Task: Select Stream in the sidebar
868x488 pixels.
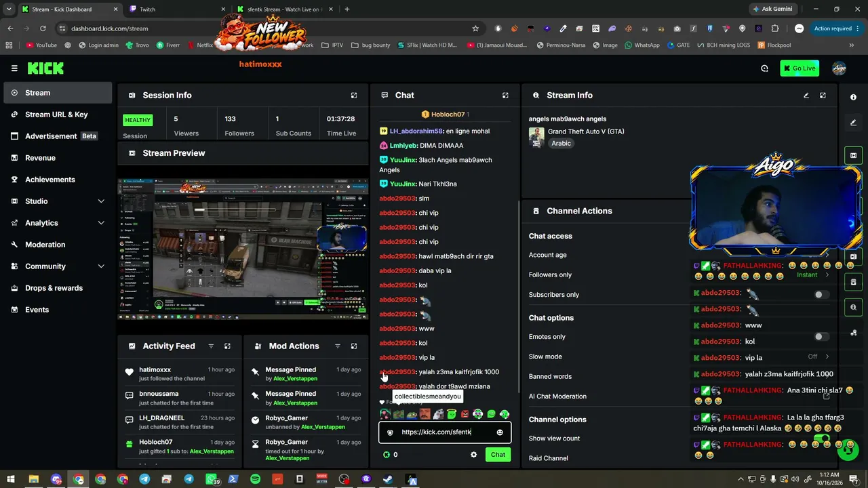Action: click(56, 93)
